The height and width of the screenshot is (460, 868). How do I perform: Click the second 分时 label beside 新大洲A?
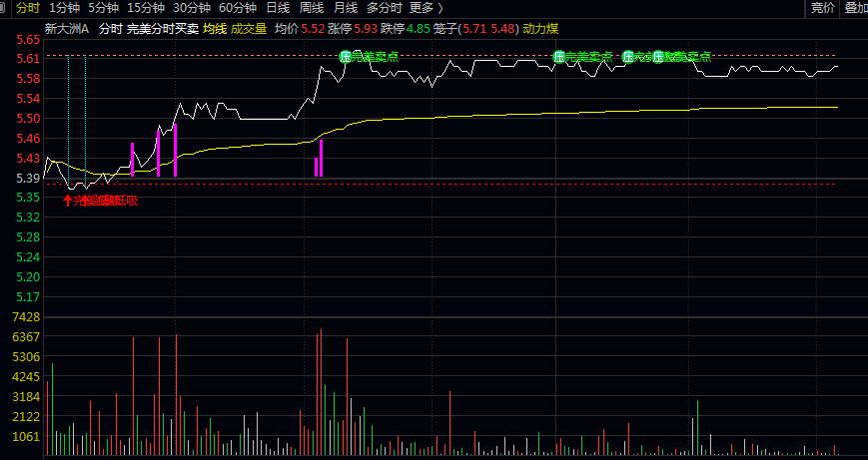tap(110, 29)
